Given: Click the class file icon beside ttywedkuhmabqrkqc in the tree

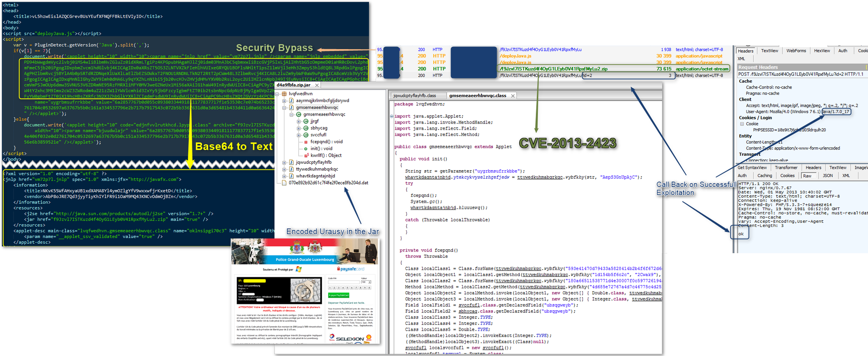Looking at the screenshot, I should tap(292, 169).
